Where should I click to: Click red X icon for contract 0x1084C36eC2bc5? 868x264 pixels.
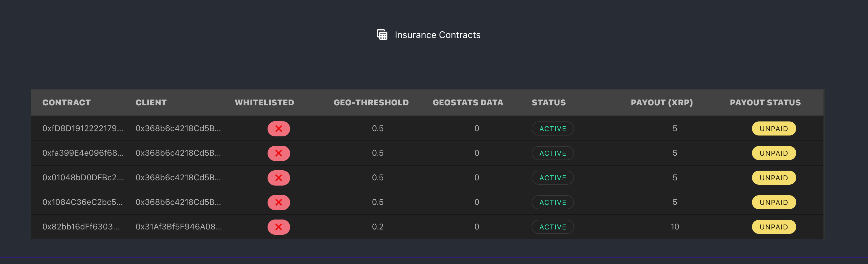tap(278, 202)
